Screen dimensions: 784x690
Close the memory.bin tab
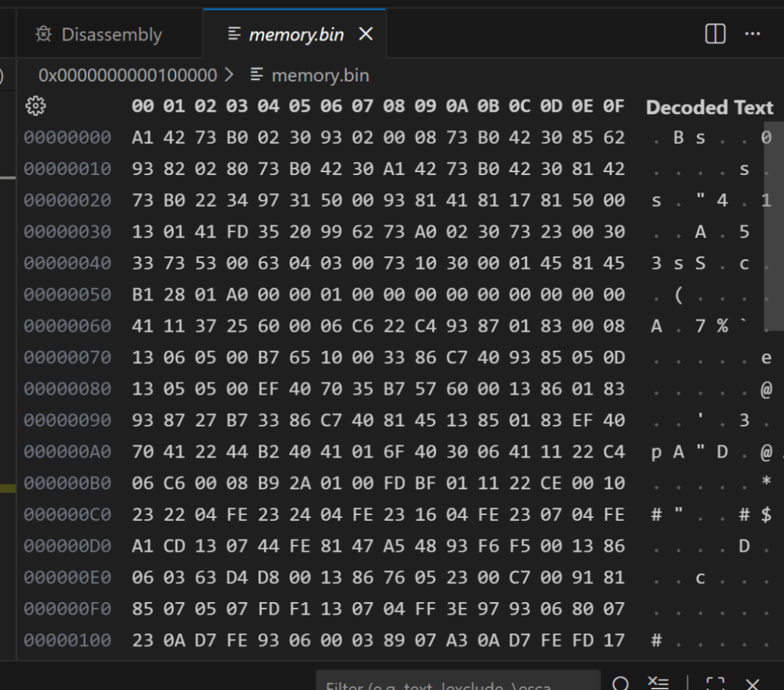click(x=366, y=34)
